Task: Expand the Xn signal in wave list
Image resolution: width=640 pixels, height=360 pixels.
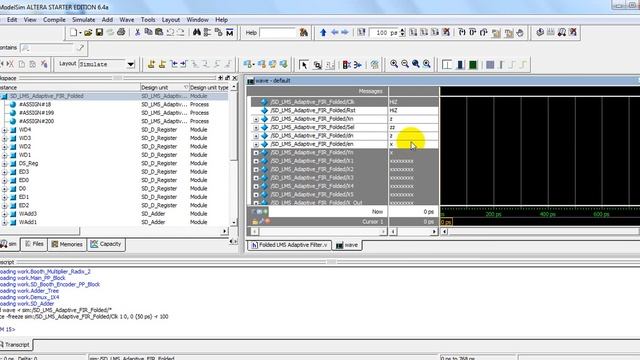Action: click(256, 119)
